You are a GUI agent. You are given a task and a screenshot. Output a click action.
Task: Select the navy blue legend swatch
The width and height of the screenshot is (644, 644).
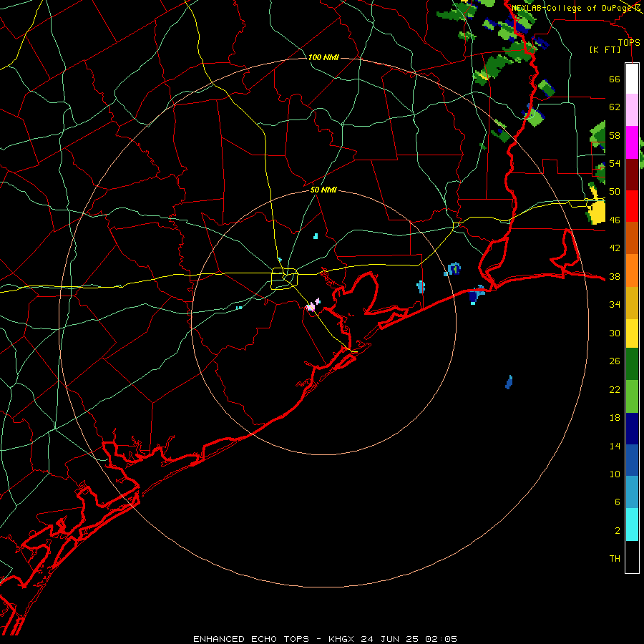tap(632, 429)
